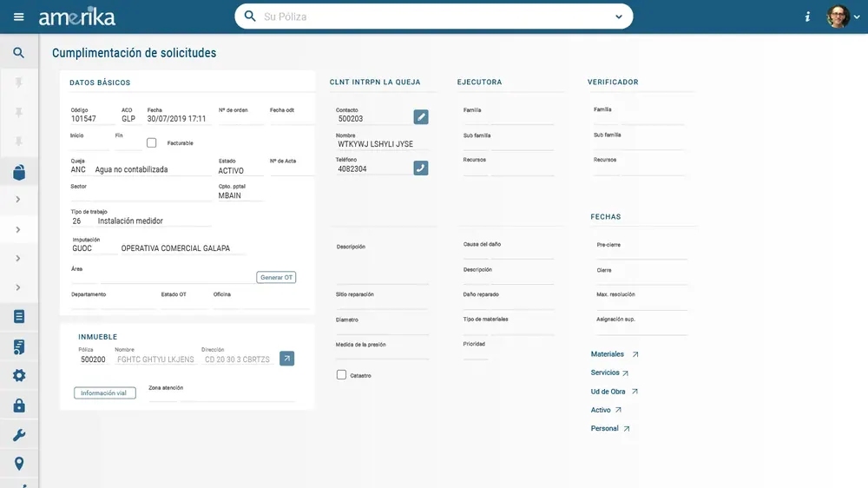Viewport: 868px width, 488px height.
Task: Click the second pin icon in sidebar
Action: pos(19,112)
